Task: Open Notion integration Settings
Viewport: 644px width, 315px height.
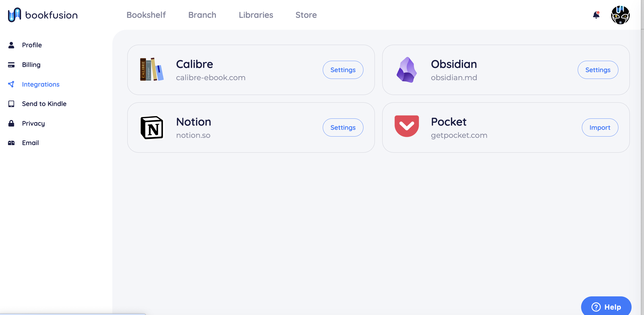Action: pos(343,128)
